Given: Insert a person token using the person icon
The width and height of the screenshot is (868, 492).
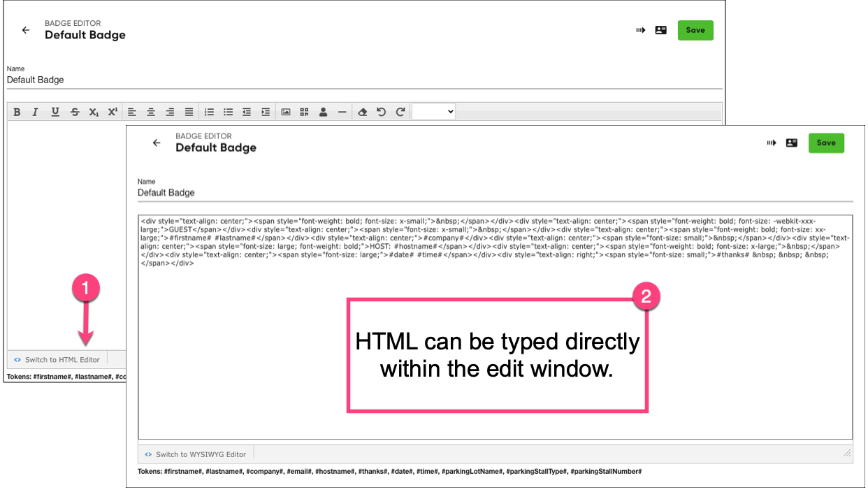Looking at the screenshot, I should (323, 111).
